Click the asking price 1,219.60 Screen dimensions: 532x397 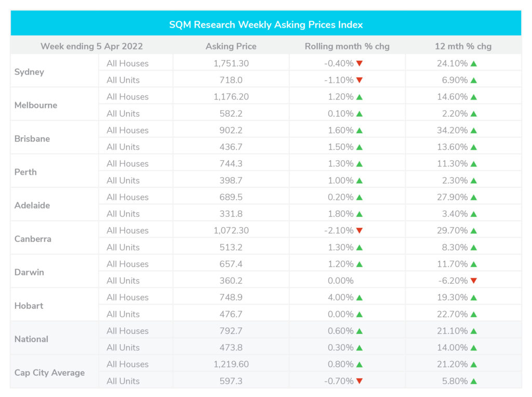[231, 364]
